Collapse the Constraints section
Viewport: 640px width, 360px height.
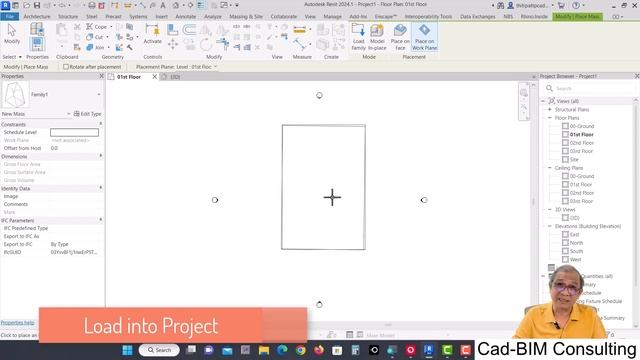pos(101,124)
